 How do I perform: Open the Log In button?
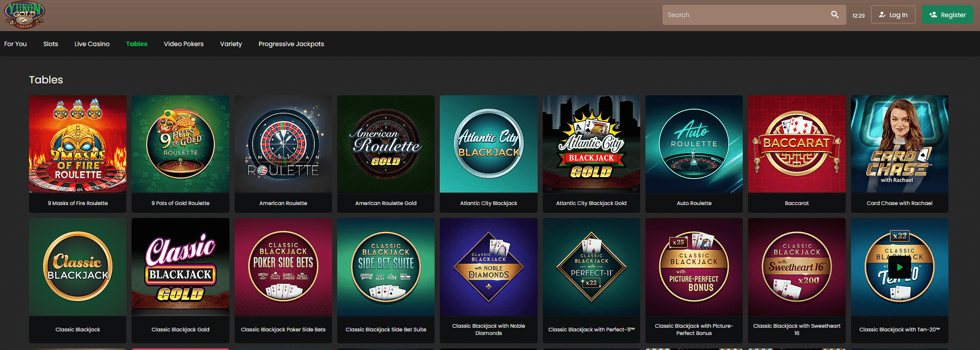tap(893, 15)
